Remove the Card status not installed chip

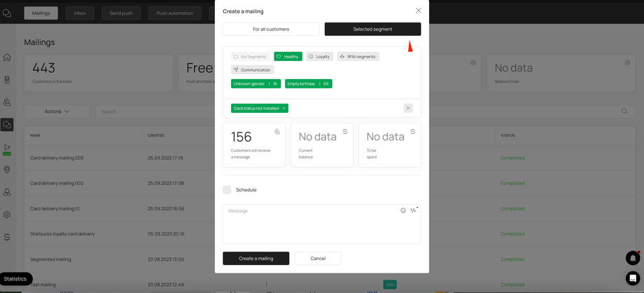(x=283, y=108)
